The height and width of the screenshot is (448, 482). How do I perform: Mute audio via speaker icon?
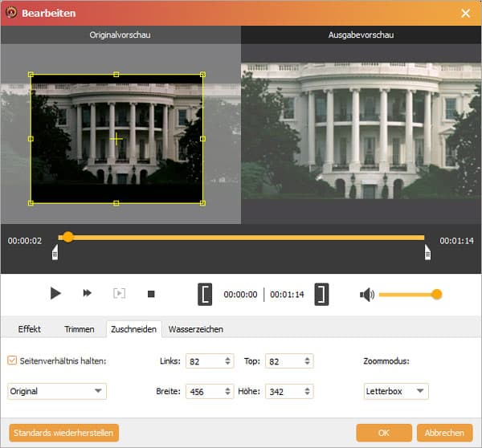(367, 295)
